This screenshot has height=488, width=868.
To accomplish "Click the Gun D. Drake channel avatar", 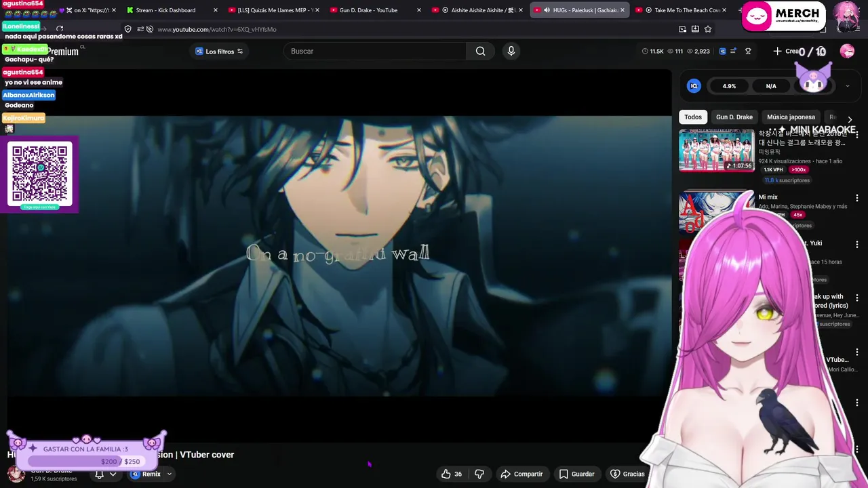I will click(16, 474).
